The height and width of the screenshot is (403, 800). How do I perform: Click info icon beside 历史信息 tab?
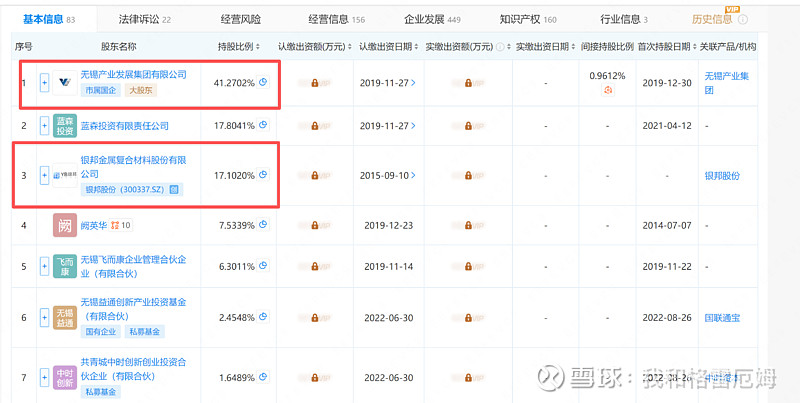[743, 20]
